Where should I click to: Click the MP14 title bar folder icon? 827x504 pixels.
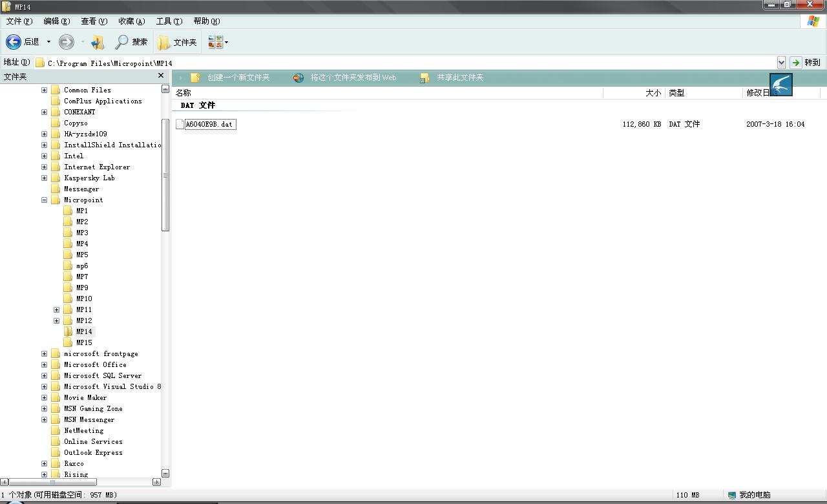pos(6,6)
